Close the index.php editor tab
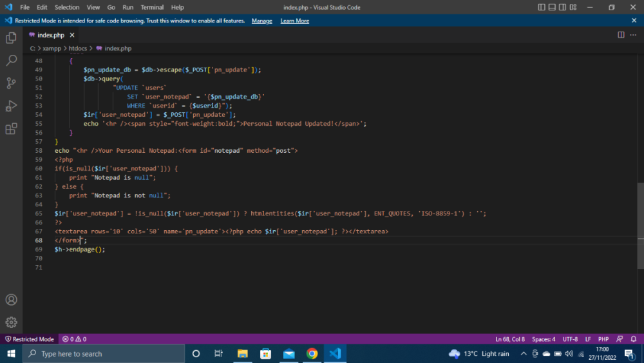The width and height of the screenshot is (644, 363). (72, 35)
